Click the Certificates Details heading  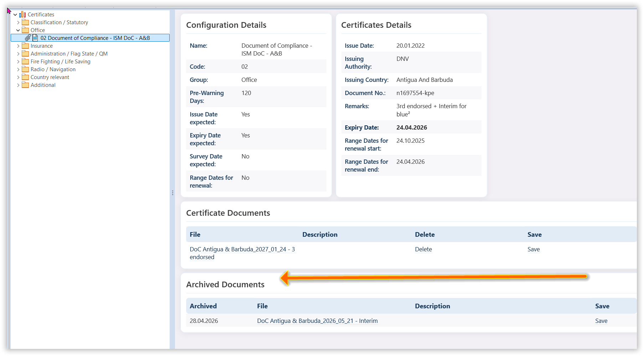point(376,25)
